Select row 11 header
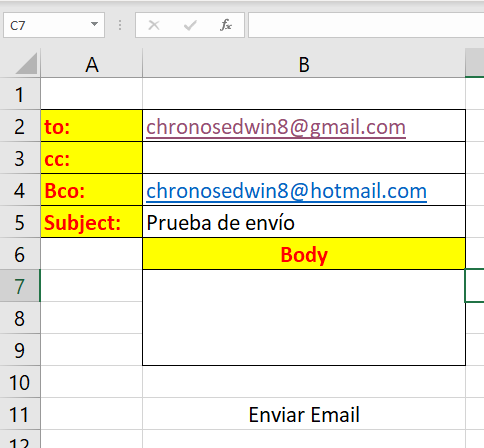This screenshot has height=448, width=484. click(20, 414)
